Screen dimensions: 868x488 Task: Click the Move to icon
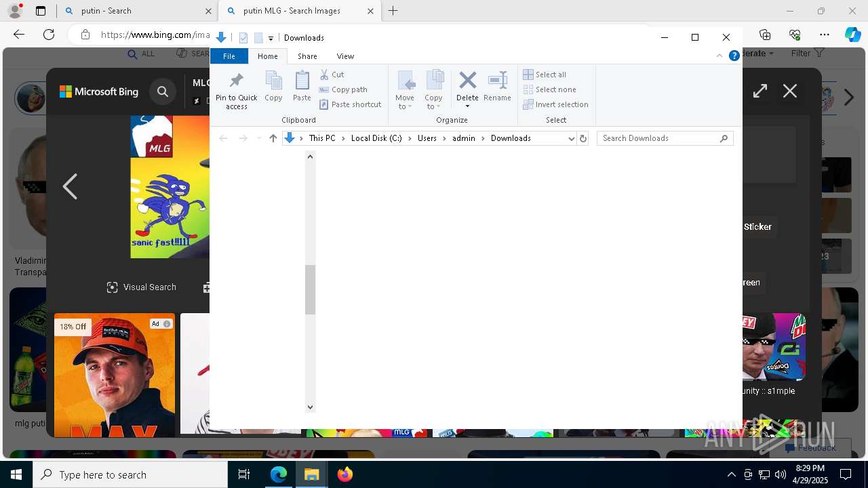pos(405,81)
